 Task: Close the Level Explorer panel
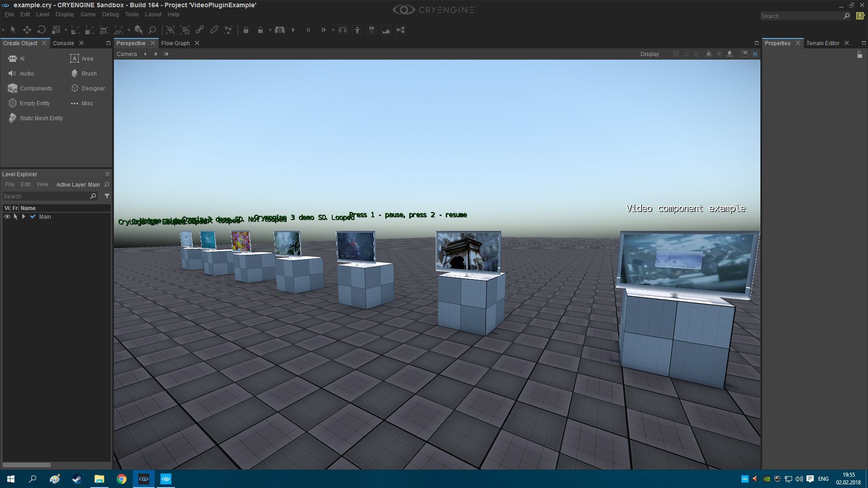click(x=108, y=174)
